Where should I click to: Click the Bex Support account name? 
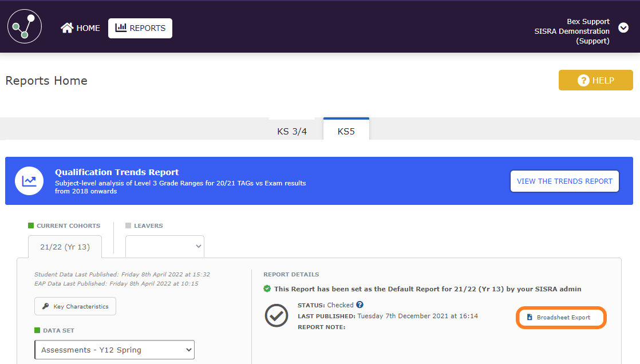pos(588,22)
